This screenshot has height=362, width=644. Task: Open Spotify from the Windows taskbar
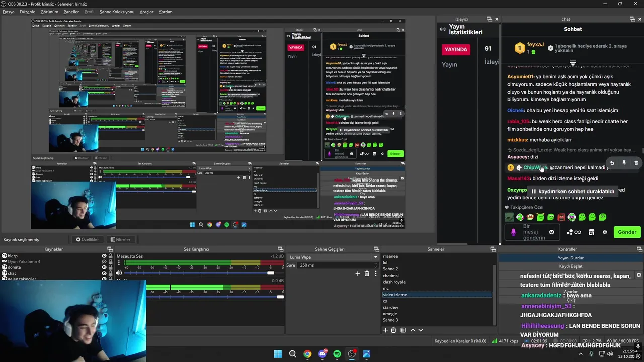337,354
